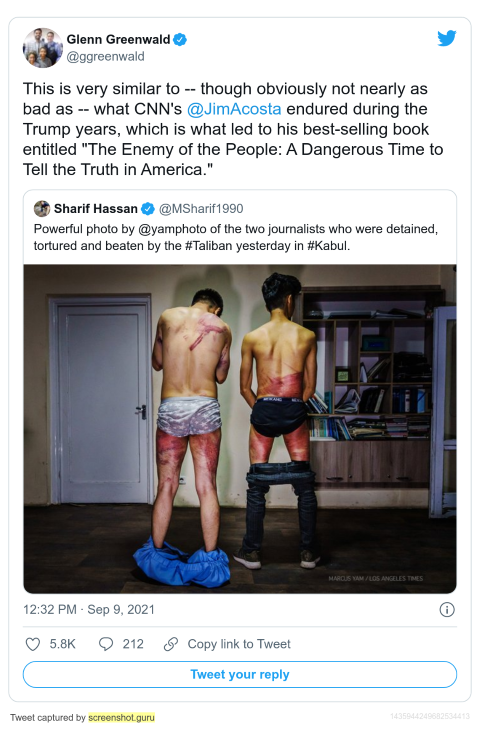The height and width of the screenshot is (741, 480).
Task: Click the Sharif Hassan display name
Action: 95,208
